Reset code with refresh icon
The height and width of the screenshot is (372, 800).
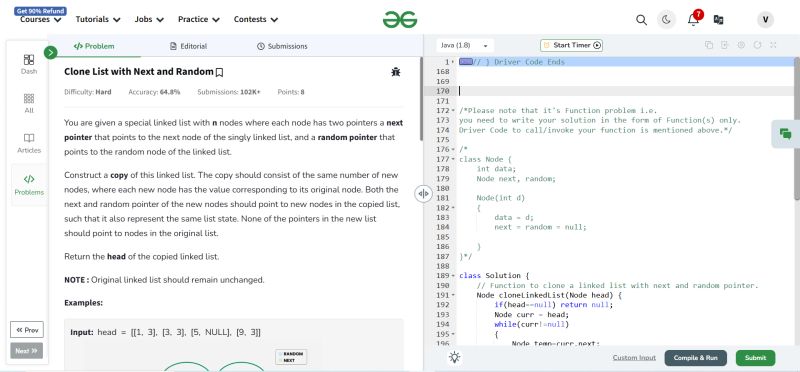tap(758, 45)
